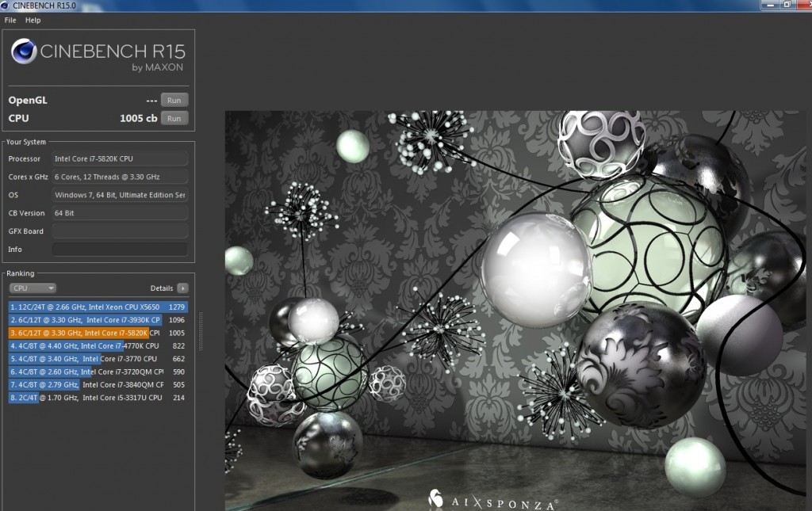Screen dimensions: 812x511
Task: Click the empty GFX Board field
Action: [119, 231]
